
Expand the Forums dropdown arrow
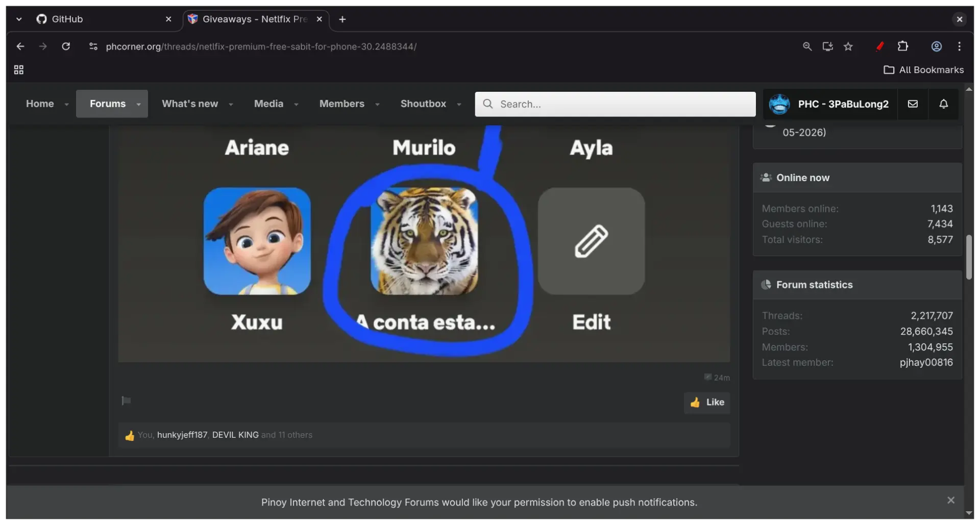click(138, 104)
